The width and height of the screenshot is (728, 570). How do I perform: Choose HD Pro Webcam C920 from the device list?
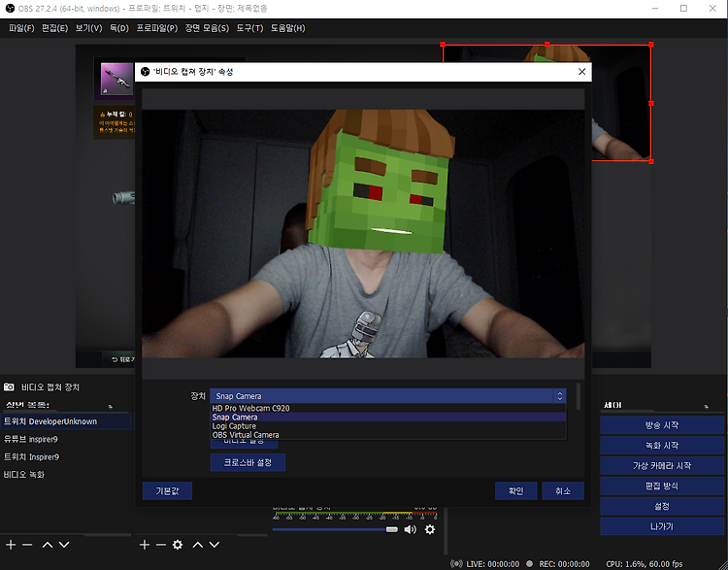click(388, 408)
